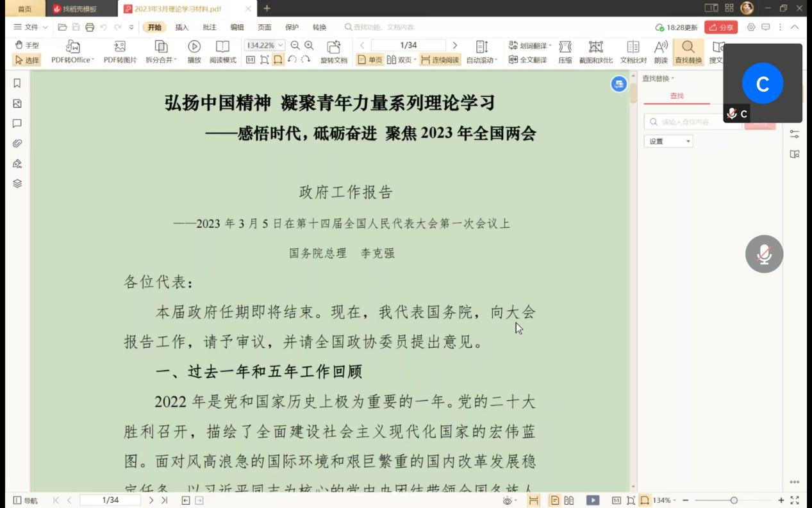Click the 旋转文档 rotate document icon
The width and height of the screenshot is (812, 508).
pyautogui.click(x=333, y=47)
